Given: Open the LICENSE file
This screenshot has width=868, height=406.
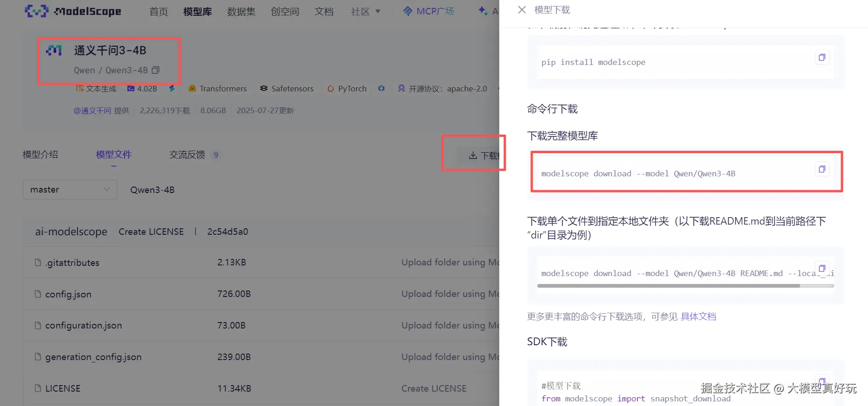Looking at the screenshot, I should (63, 388).
